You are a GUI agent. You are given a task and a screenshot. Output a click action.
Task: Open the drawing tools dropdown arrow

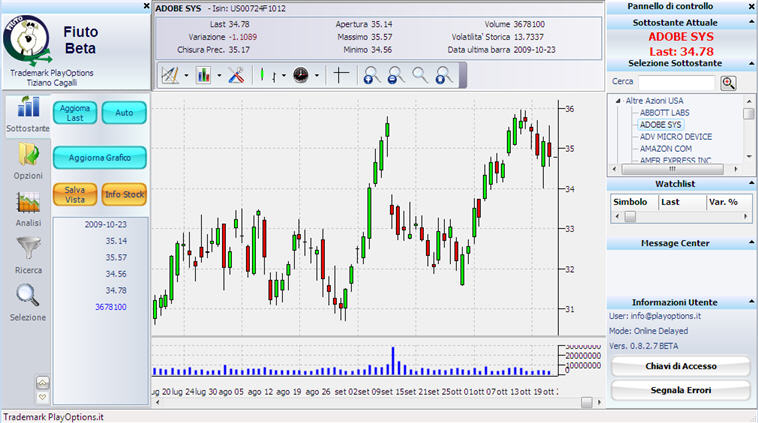coord(186,75)
